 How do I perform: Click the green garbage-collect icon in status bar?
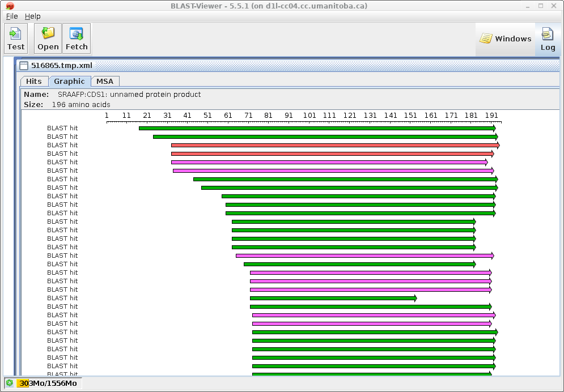tap(10, 384)
